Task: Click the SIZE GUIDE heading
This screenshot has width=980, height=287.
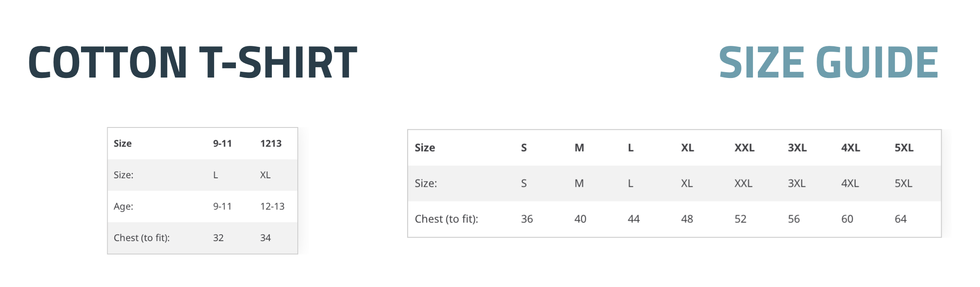Action: coord(828,62)
